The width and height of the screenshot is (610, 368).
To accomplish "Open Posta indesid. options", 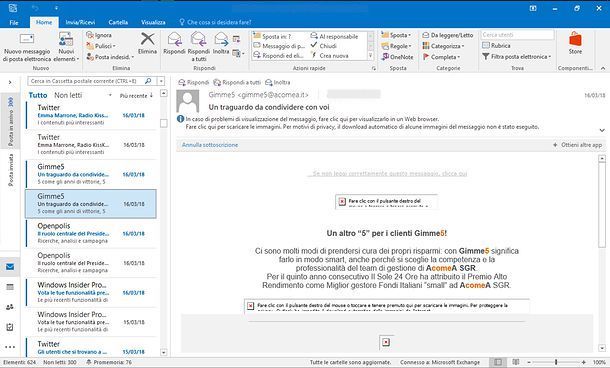I will [110, 57].
